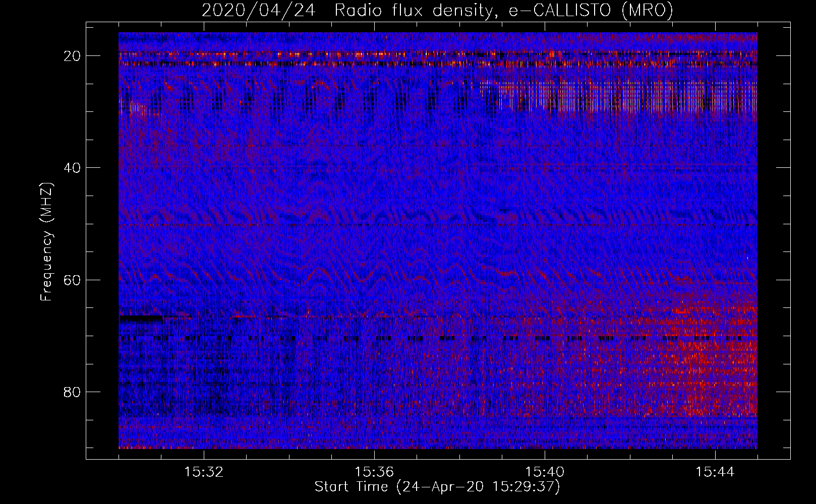The width and height of the screenshot is (816, 504).
Task: Click the 15:44 time tick label
Action: pyautogui.click(x=715, y=472)
